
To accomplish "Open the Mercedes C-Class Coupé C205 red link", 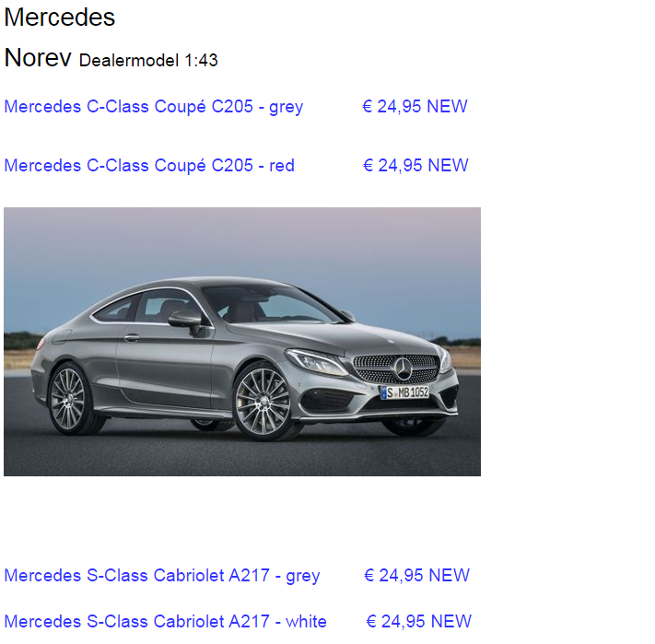I will click(x=149, y=166).
